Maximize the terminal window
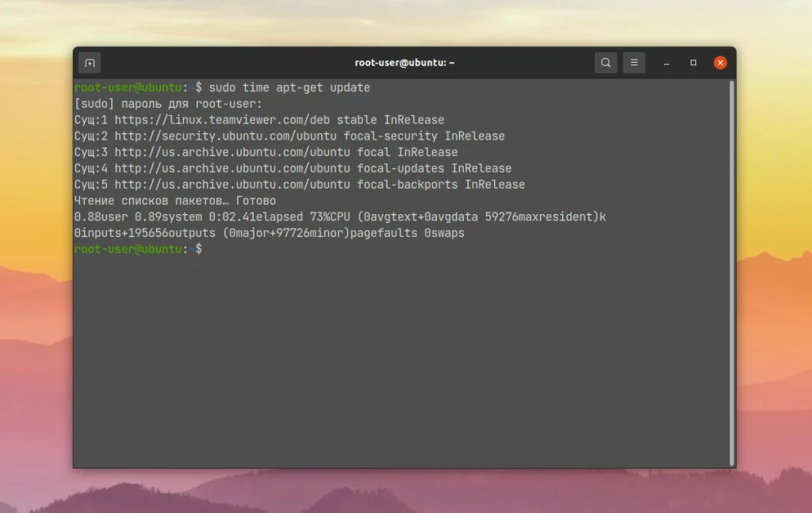 [691, 62]
